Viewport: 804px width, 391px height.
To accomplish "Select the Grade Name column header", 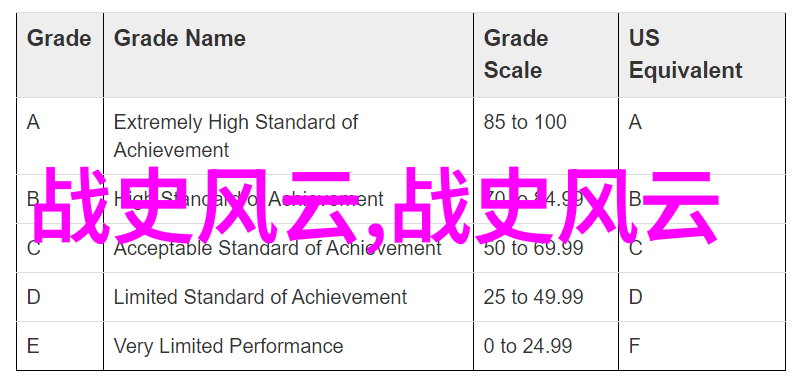I will click(x=288, y=55).
